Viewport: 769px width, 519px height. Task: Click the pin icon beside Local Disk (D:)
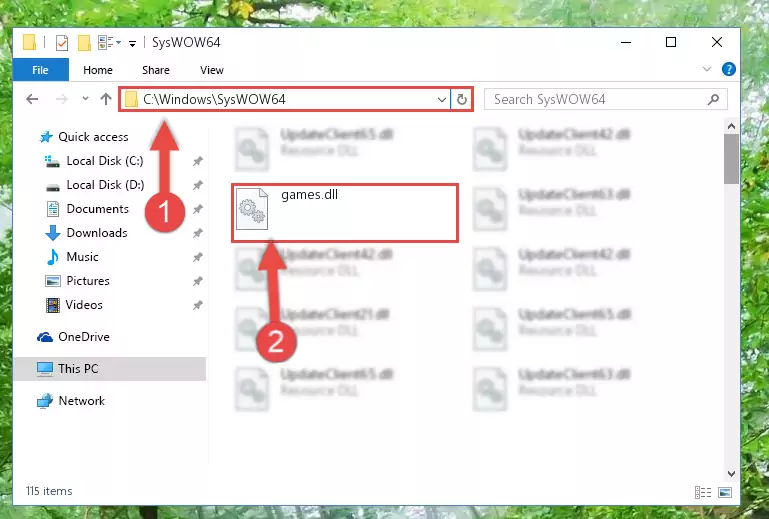(198, 185)
